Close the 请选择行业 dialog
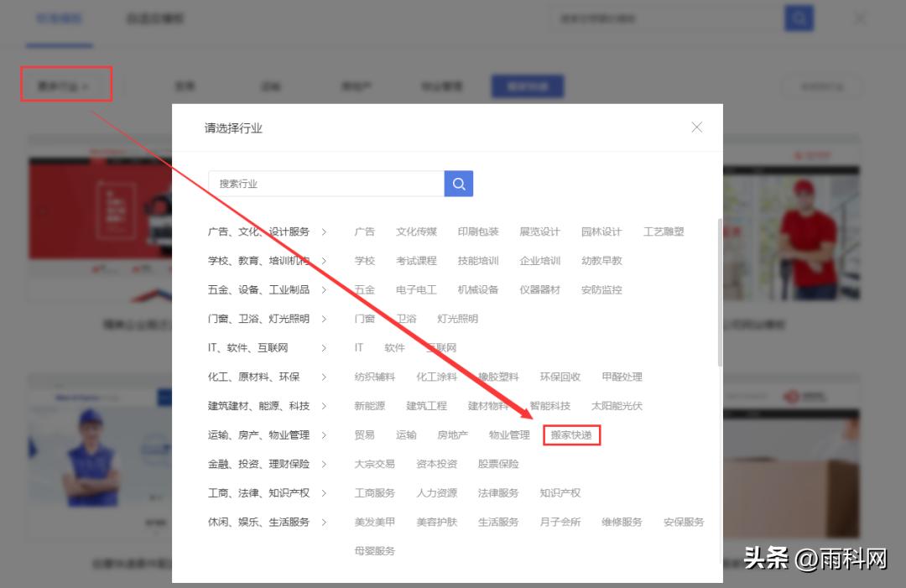The image size is (906, 588). point(696,127)
